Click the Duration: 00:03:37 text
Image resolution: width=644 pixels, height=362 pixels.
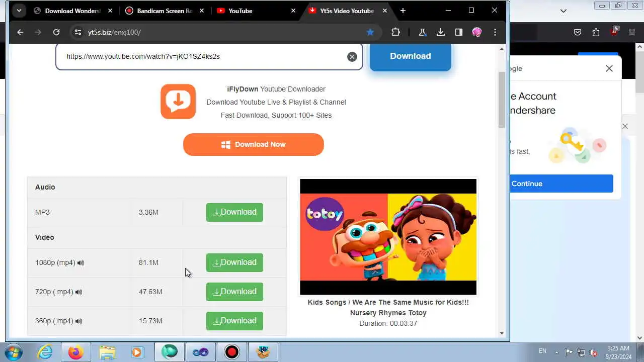[x=388, y=323]
